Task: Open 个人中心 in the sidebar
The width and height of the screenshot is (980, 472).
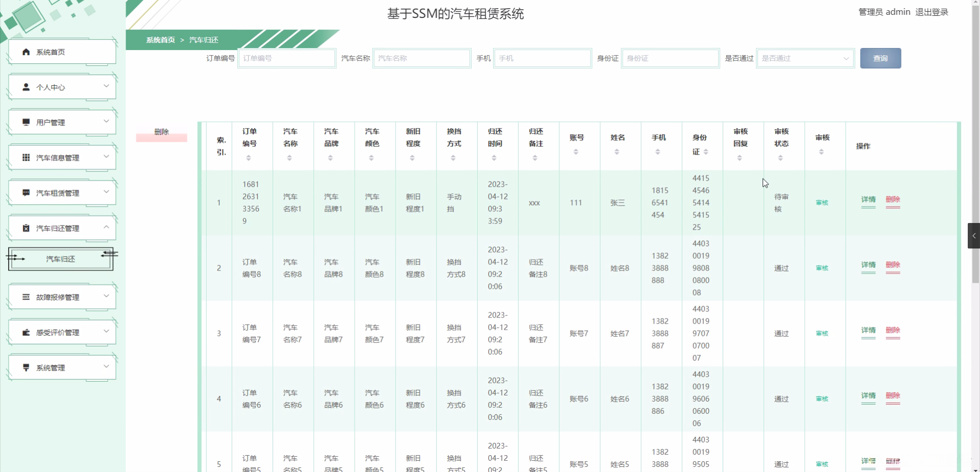Action: point(62,87)
